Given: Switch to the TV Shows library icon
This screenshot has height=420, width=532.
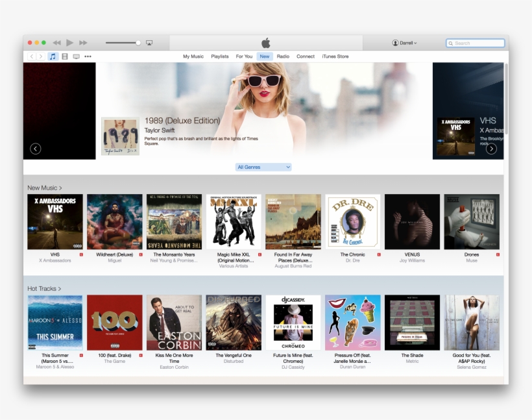Looking at the screenshot, I should pyautogui.click(x=77, y=56).
